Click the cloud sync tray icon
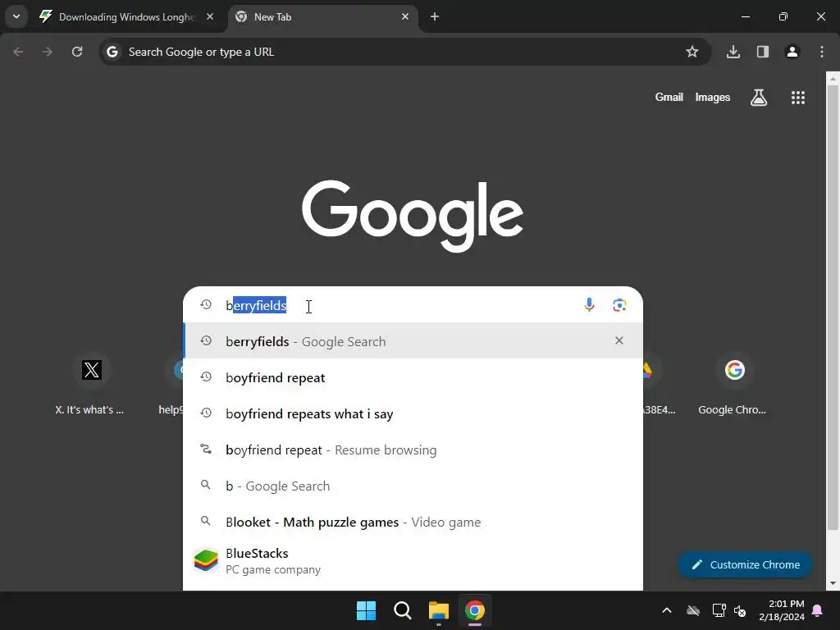The image size is (840, 630). pos(693,610)
